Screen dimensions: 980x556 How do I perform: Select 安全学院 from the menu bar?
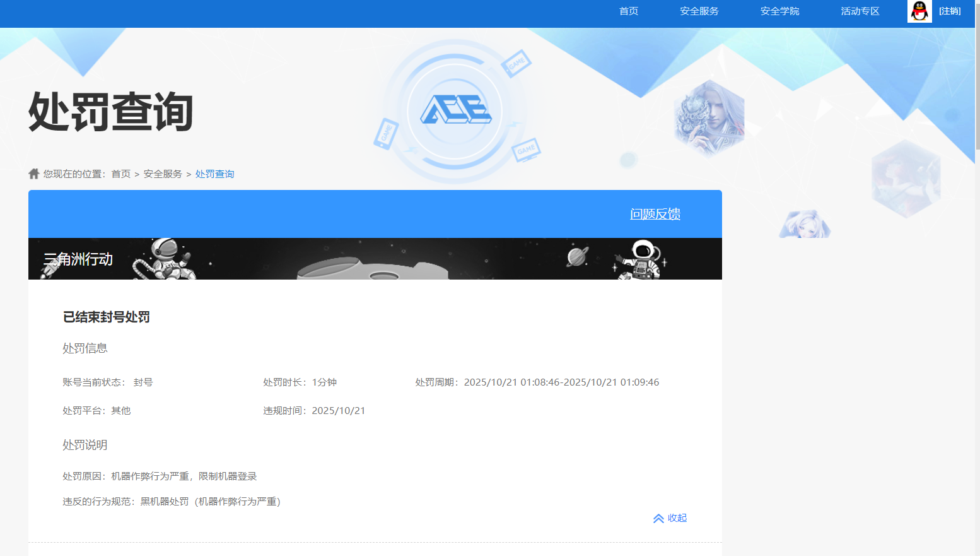coord(779,11)
